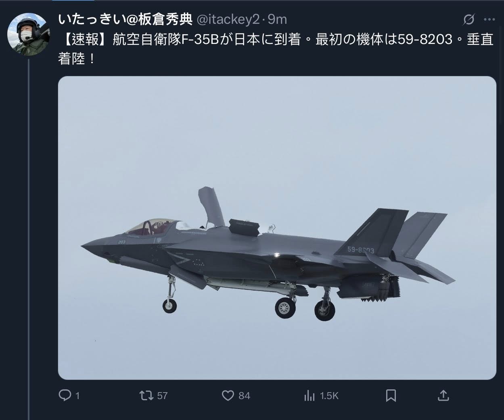The height and width of the screenshot is (420, 504).
Task: Open the author's profile avatar
Action: (29, 33)
